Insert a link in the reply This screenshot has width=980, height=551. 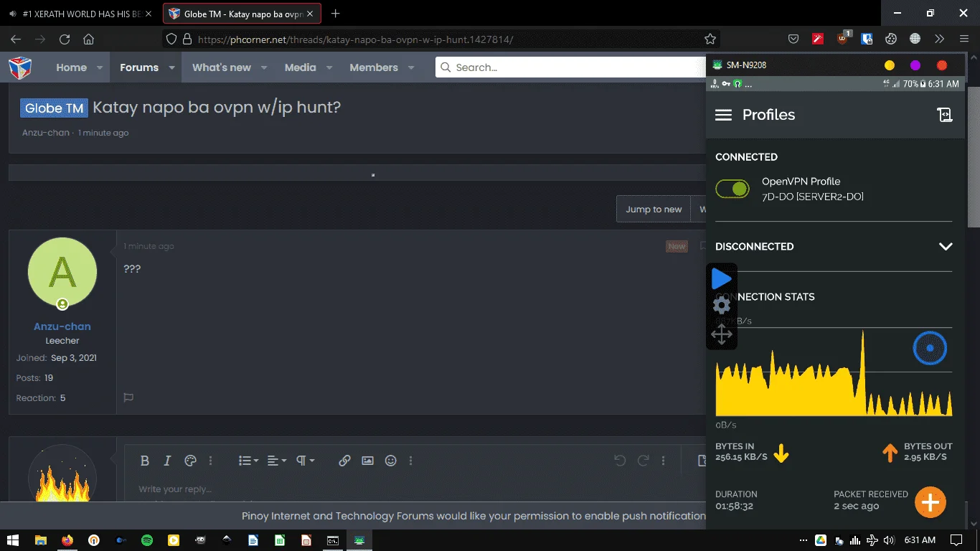[x=344, y=461]
